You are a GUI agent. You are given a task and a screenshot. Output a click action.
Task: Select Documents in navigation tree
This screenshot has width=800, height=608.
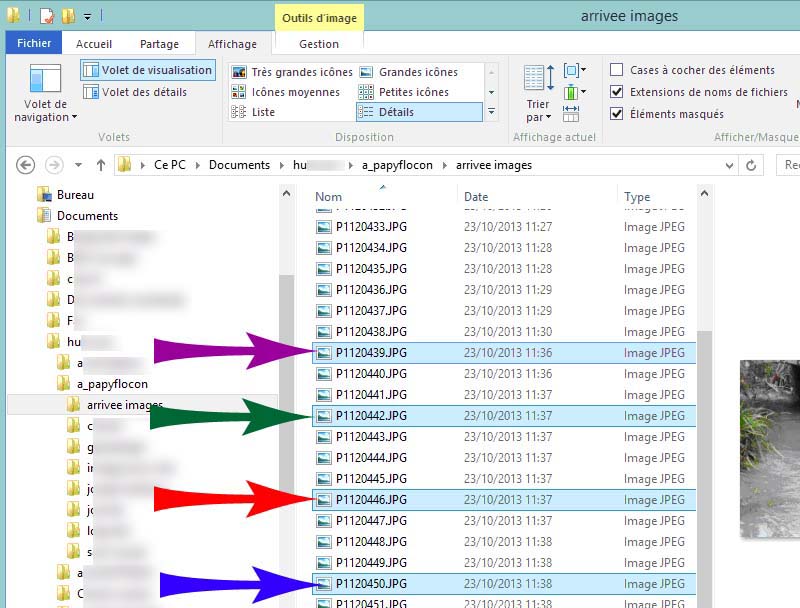[x=87, y=216]
